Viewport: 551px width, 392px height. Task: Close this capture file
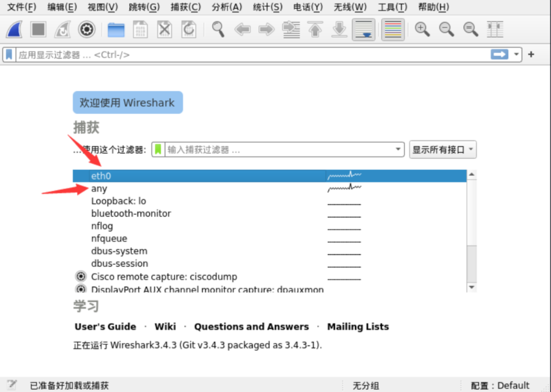[x=164, y=29]
